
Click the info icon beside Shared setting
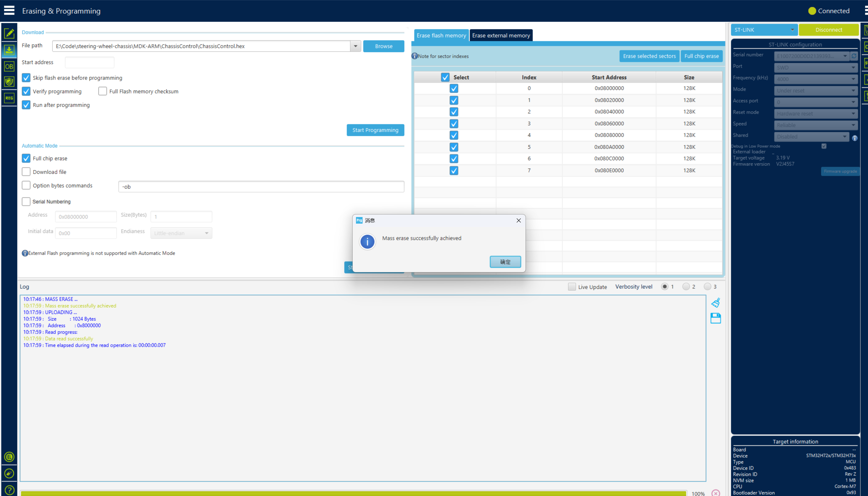point(855,138)
